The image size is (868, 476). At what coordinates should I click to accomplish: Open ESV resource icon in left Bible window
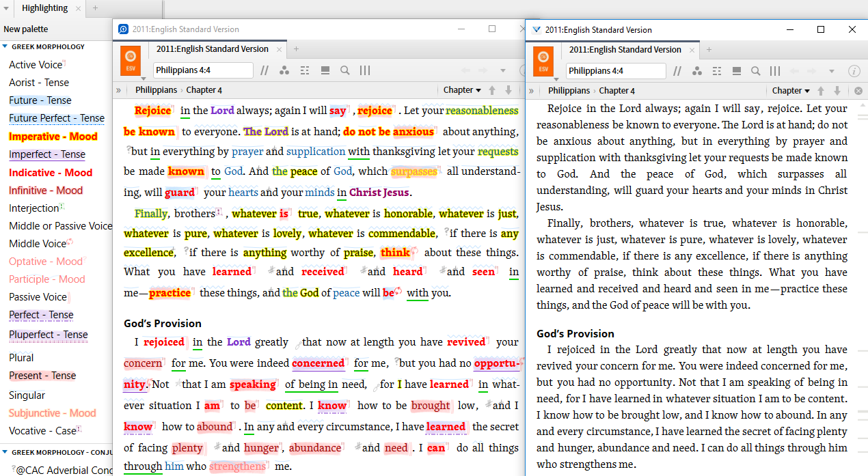coord(131,61)
